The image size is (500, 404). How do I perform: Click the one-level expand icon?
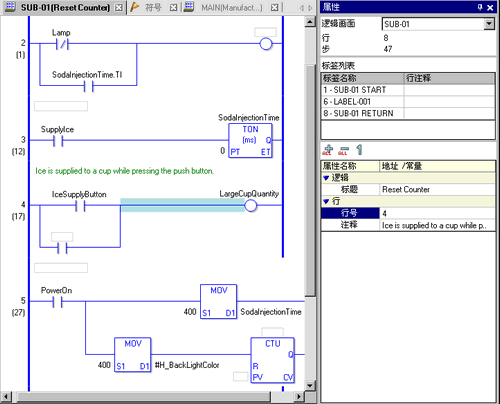click(359, 150)
